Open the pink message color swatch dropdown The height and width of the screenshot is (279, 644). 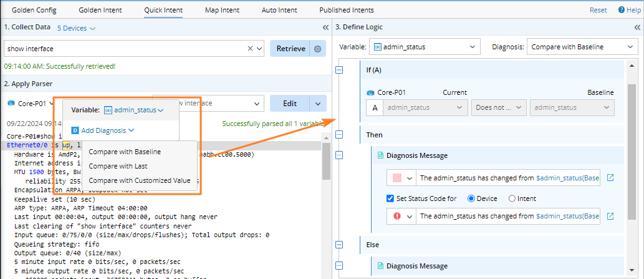(x=401, y=178)
